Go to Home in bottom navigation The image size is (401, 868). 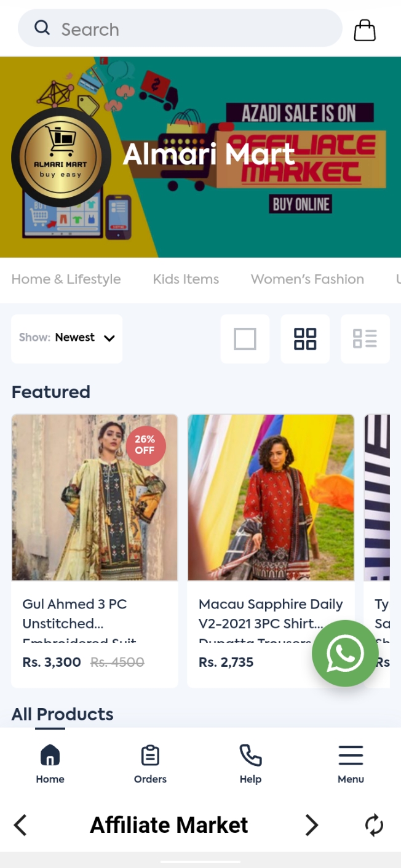(x=50, y=763)
